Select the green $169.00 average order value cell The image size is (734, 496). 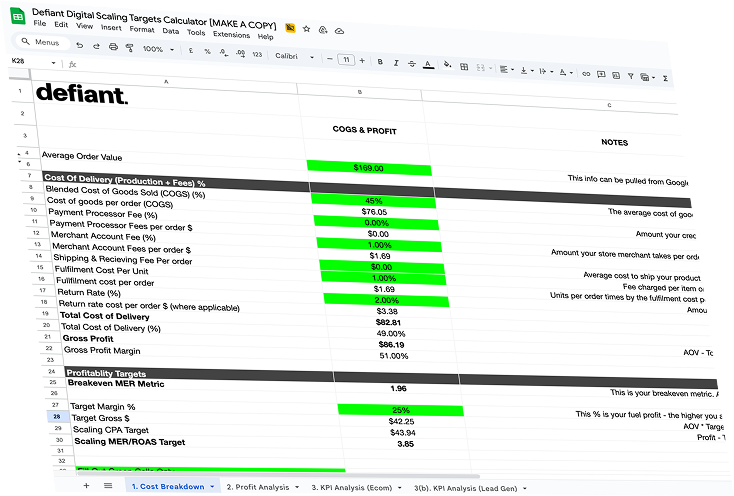[369, 168]
